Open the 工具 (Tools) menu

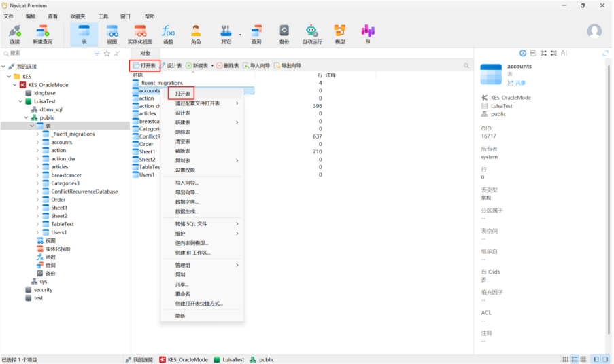pyautogui.click(x=103, y=16)
